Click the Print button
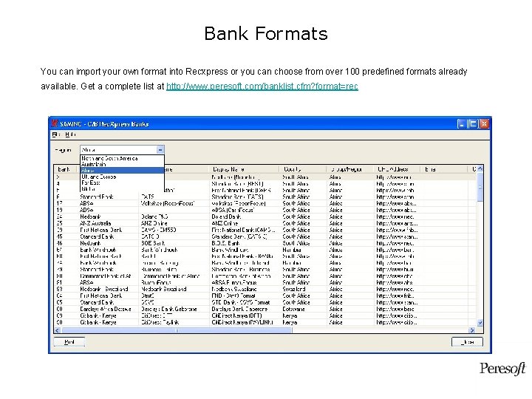The height and width of the screenshot is (399, 532). 69,341
